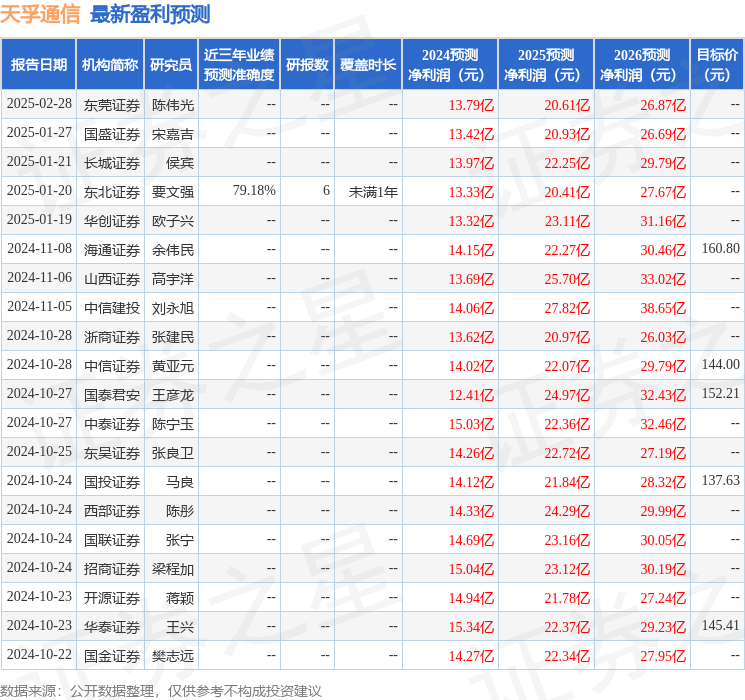Viewport: 745px width, 700px height.
Task: Click 长城证券 institution cell
Action: click(112, 163)
